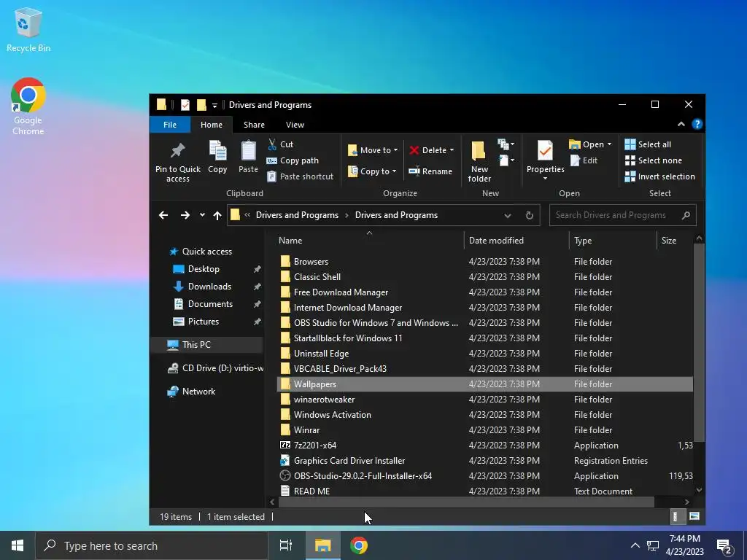
Task: Switch to the Share ribbon tab
Action: [254, 125]
